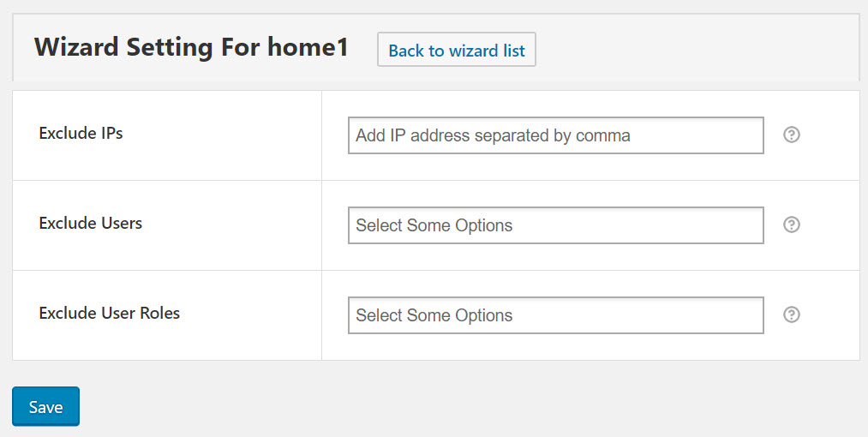This screenshot has height=437, width=868.
Task: Click the help icon beside Exclude IPs
Action: click(x=792, y=135)
